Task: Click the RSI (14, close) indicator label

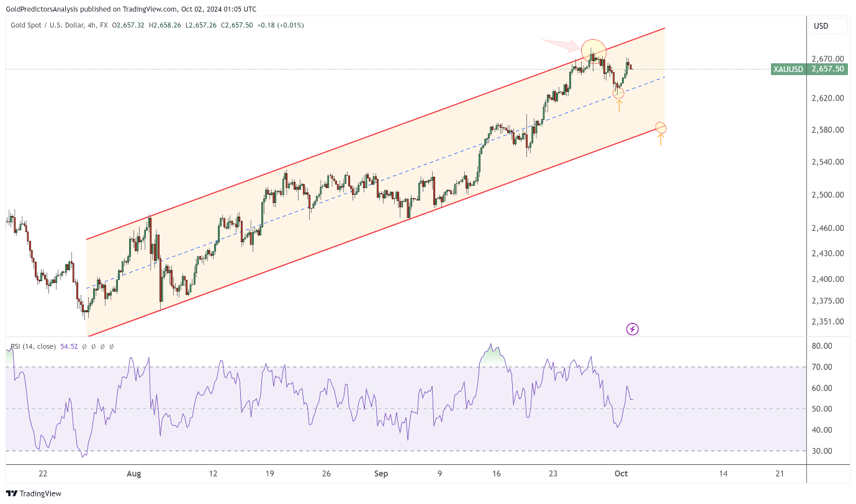Action: [x=34, y=346]
